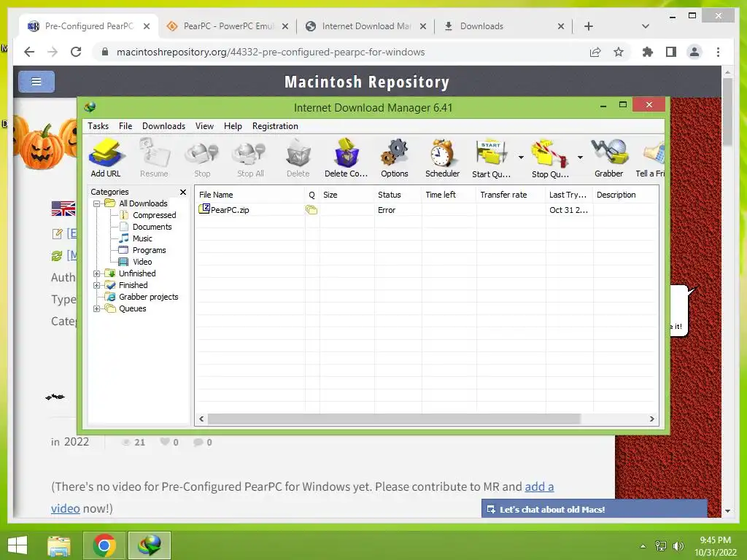The height and width of the screenshot is (560, 747).
Task: Click the Delete trash icon
Action: click(298, 157)
